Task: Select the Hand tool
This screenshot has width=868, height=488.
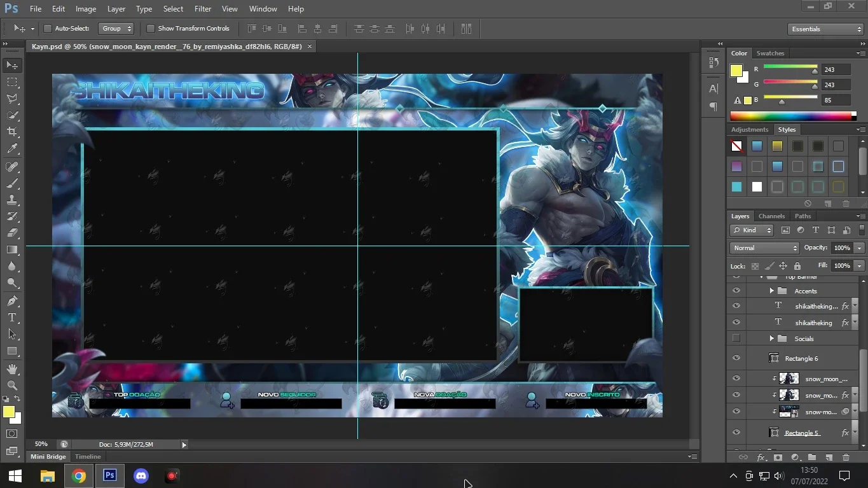Action: coord(12,368)
